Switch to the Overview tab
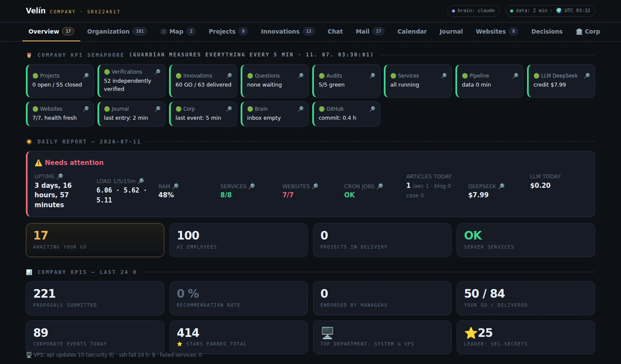621x364 pixels. 51,31
